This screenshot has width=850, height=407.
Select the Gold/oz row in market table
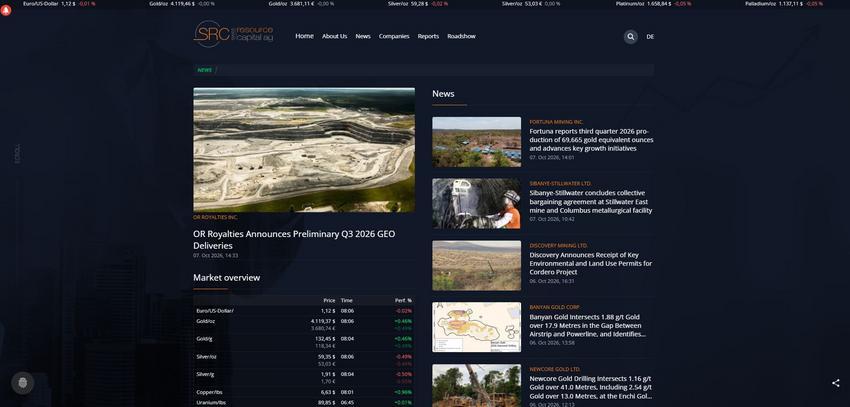[304, 325]
